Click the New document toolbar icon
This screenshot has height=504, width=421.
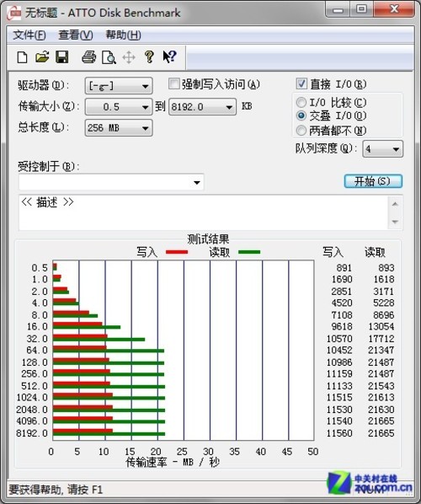click(x=22, y=57)
